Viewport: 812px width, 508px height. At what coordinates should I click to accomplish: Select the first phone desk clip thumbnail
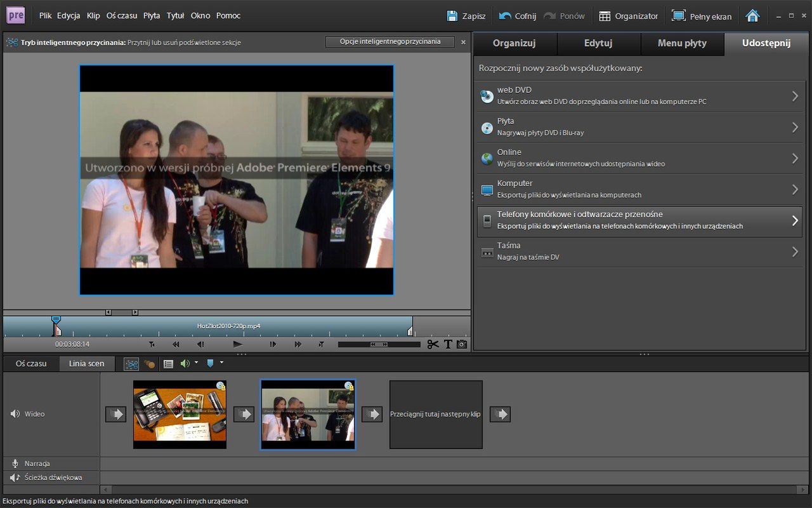coord(180,414)
